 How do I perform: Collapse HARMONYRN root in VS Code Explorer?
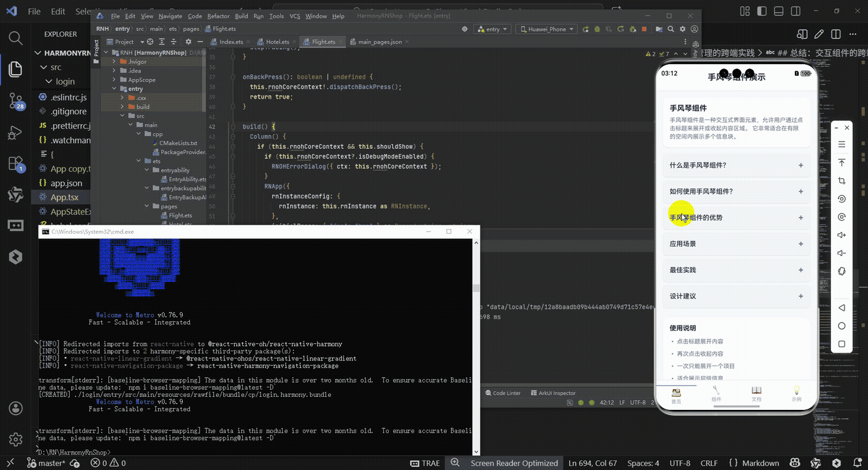pos(38,53)
